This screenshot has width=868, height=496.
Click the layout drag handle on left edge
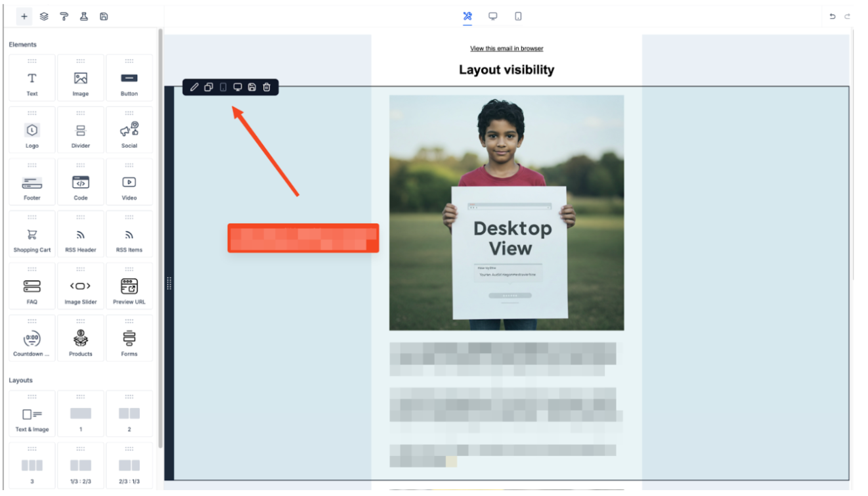pos(169,283)
